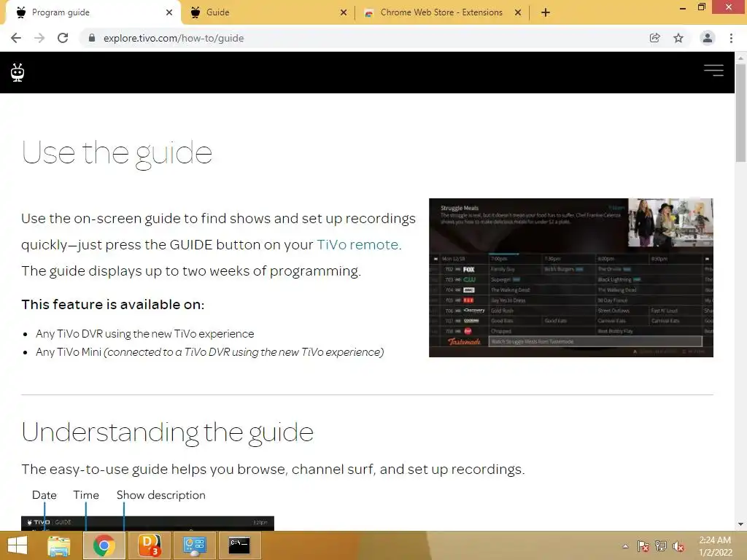Click the scrollbar down arrow
Viewport: 747px width, 560px height.
click(740, 524)
